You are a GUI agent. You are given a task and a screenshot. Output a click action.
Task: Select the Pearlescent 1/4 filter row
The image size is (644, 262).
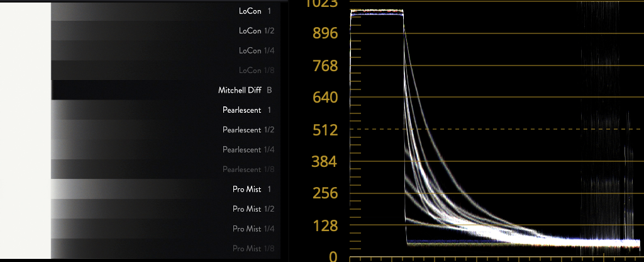166,149
